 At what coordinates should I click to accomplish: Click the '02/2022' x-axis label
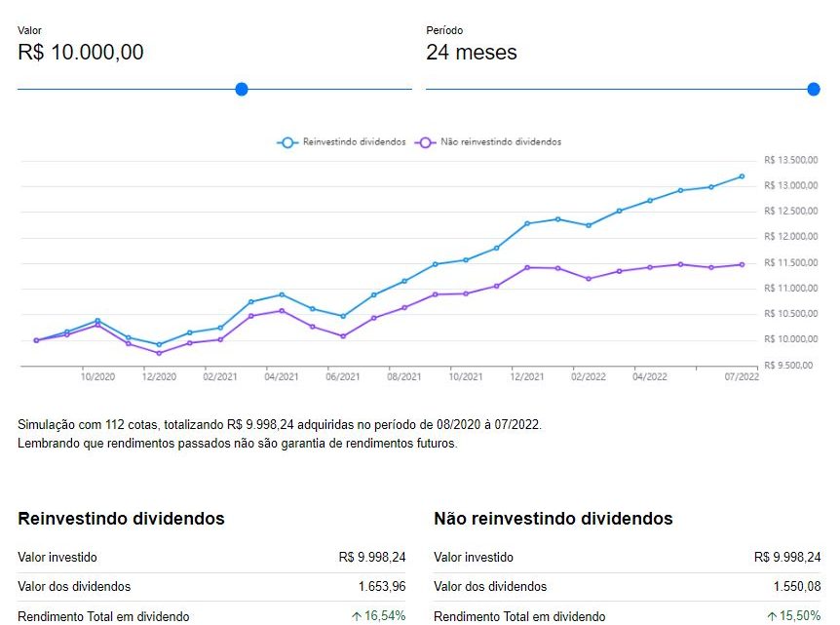[x=589, y=376]
